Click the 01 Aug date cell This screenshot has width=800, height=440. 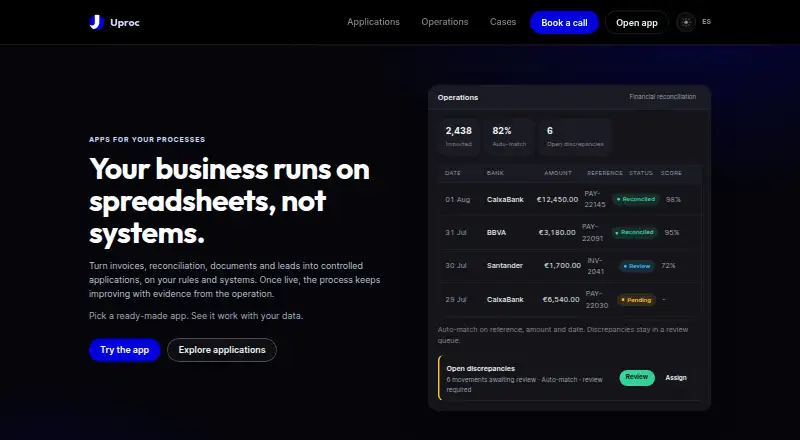(x=458, y=200)
